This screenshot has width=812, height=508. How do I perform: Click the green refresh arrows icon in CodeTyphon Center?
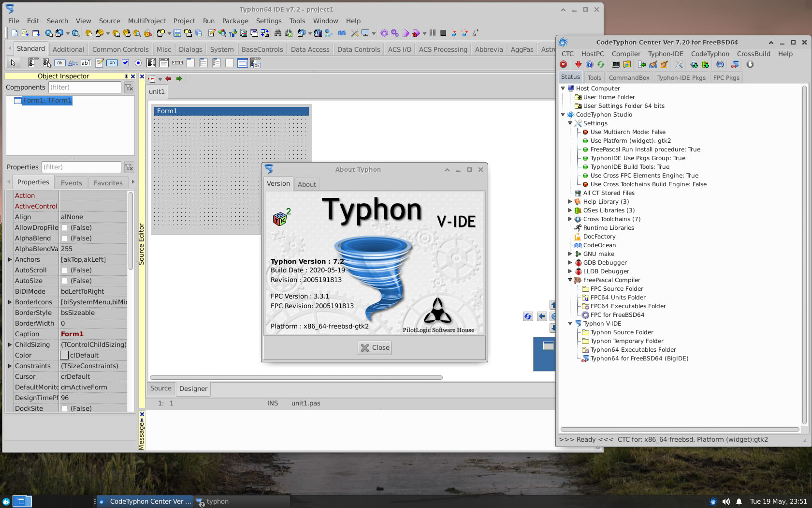click(x=601, y=64)
